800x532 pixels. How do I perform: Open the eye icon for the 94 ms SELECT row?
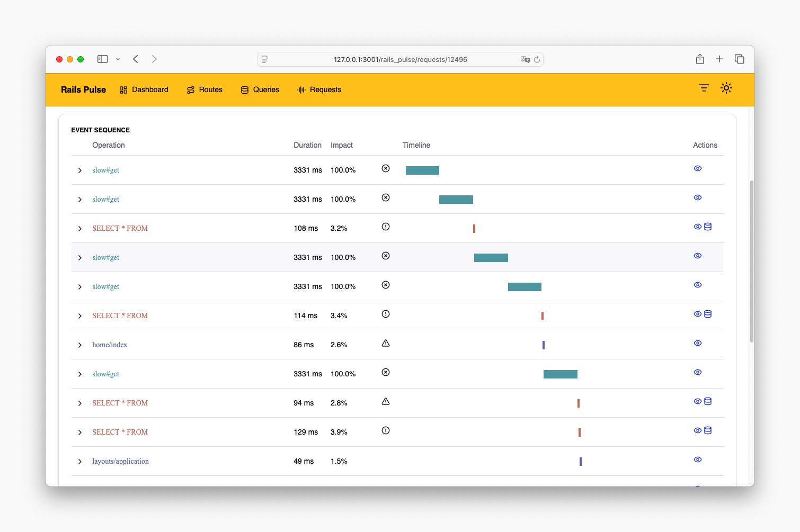coord(697,401)
